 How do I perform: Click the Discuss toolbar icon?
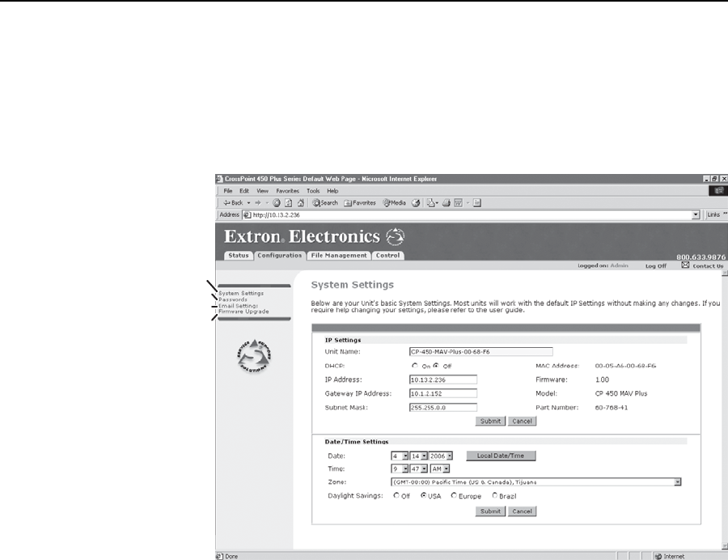coord(477,203)
